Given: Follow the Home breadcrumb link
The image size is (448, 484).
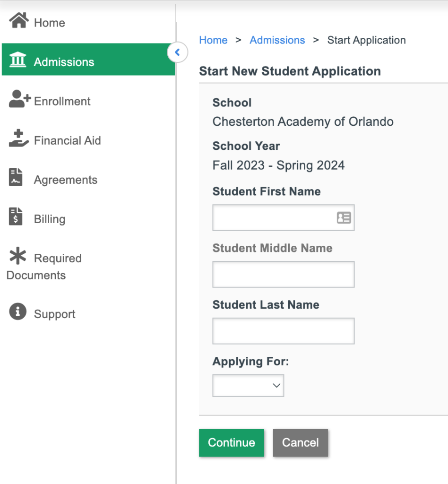Looking at the screenshot, I should click(213, 40).
